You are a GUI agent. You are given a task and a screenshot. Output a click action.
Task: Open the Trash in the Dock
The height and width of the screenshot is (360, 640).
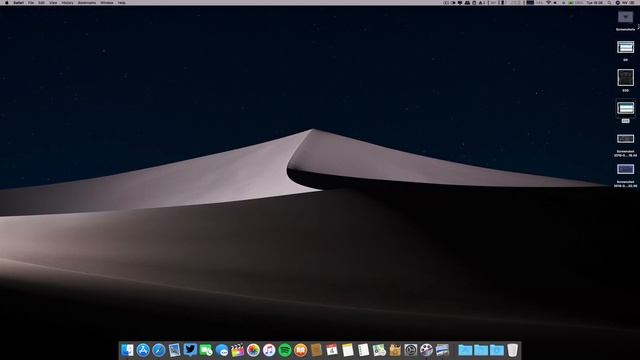tap(513, 350)
